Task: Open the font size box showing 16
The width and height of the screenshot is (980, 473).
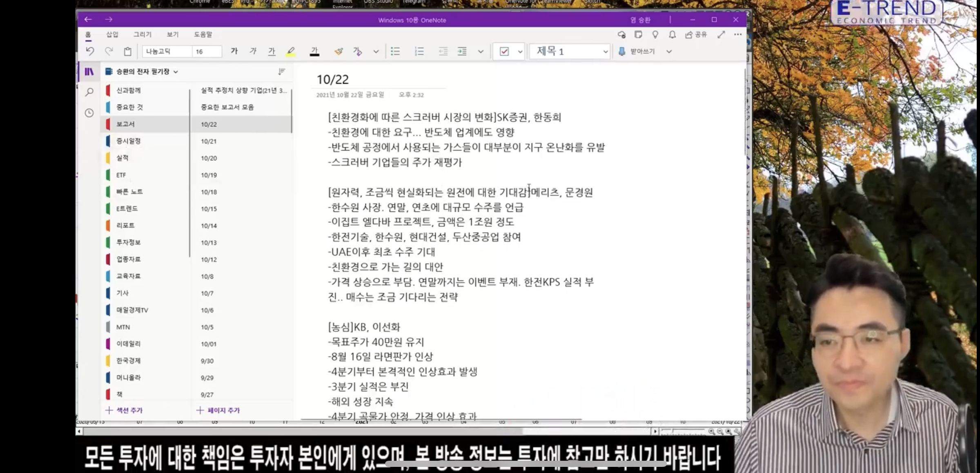Action: pyautogui.click(x=207, y=51)
